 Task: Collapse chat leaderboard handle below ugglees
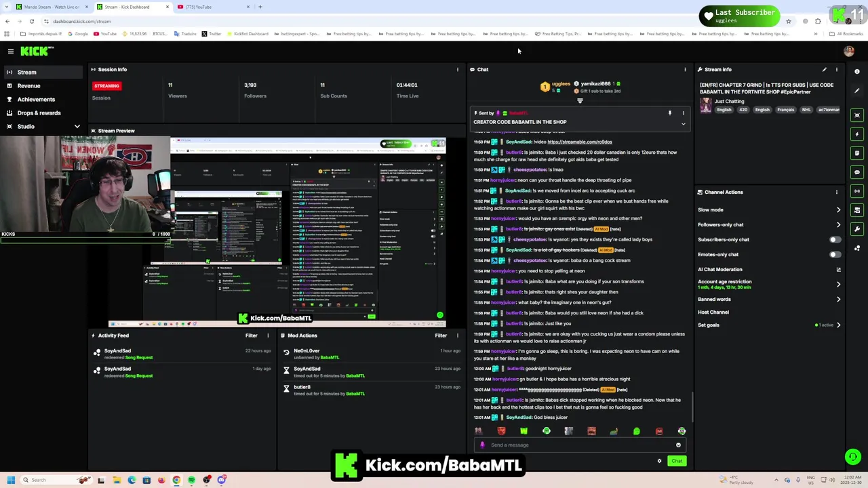pos(580,101)
